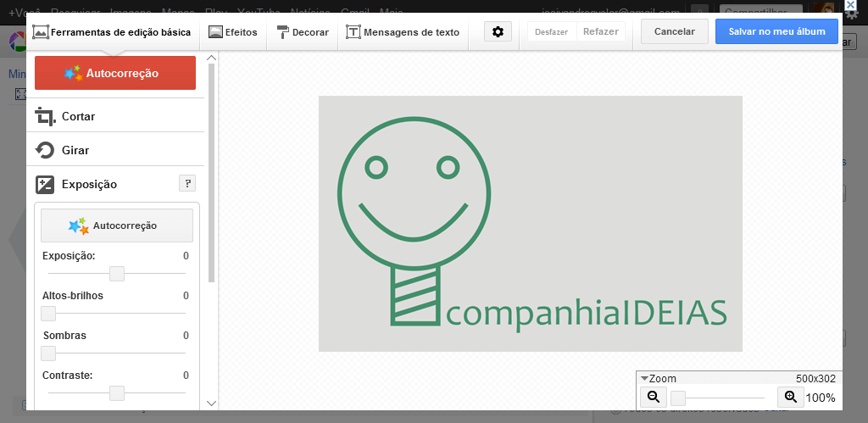Switch to the Efeitos tab
Viewport: 868px width, 423px height.
coord(233,32)
